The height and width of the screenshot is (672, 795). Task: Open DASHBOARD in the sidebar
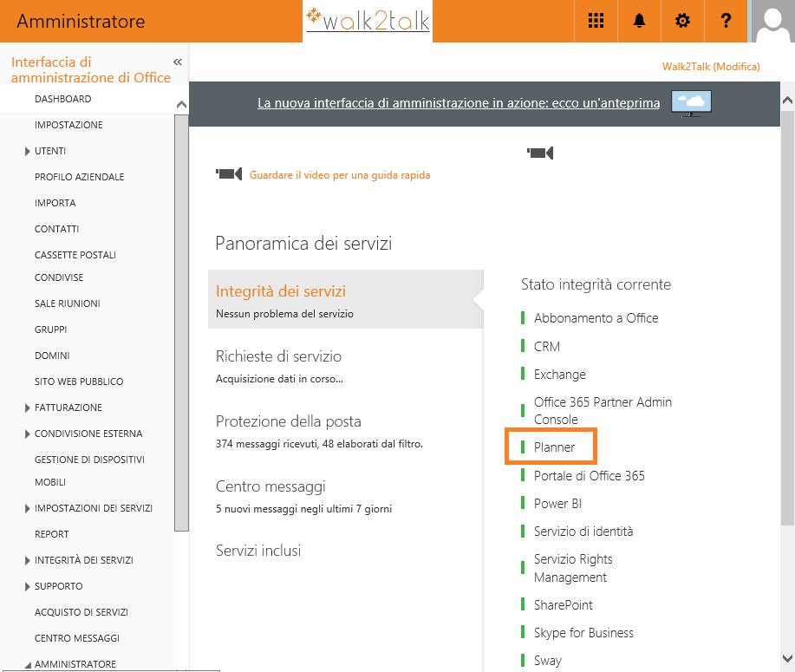(63, 99)
